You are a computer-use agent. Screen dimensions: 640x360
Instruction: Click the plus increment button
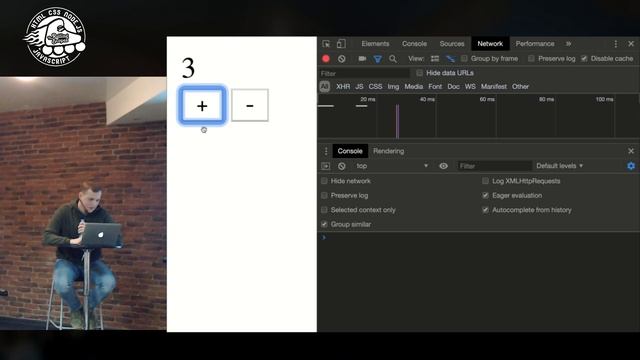[x=202, y=105]
